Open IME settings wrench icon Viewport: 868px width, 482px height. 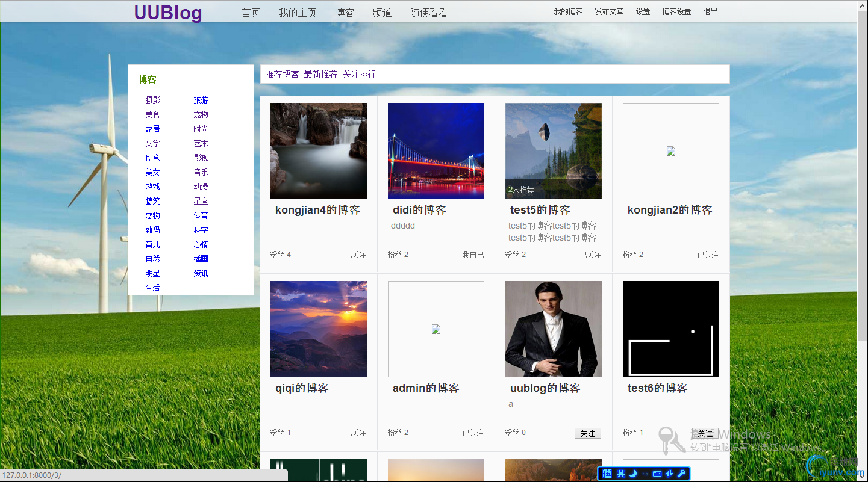(681, 474)
